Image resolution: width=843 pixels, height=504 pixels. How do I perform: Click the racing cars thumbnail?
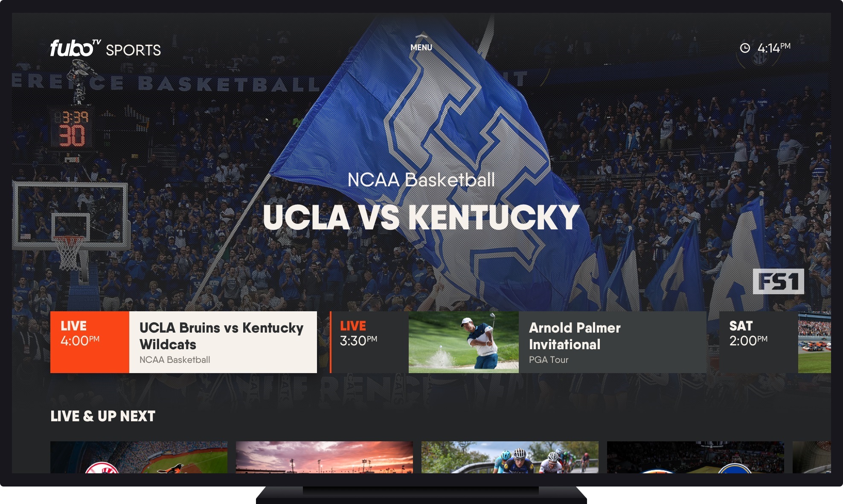[x=814, y=342]
